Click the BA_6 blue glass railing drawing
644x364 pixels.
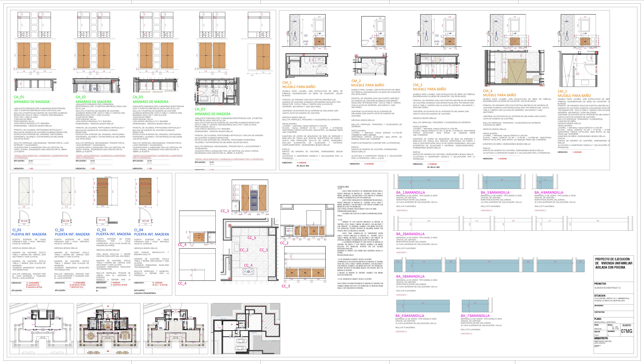pyautogui.click(x=423, y=306)
